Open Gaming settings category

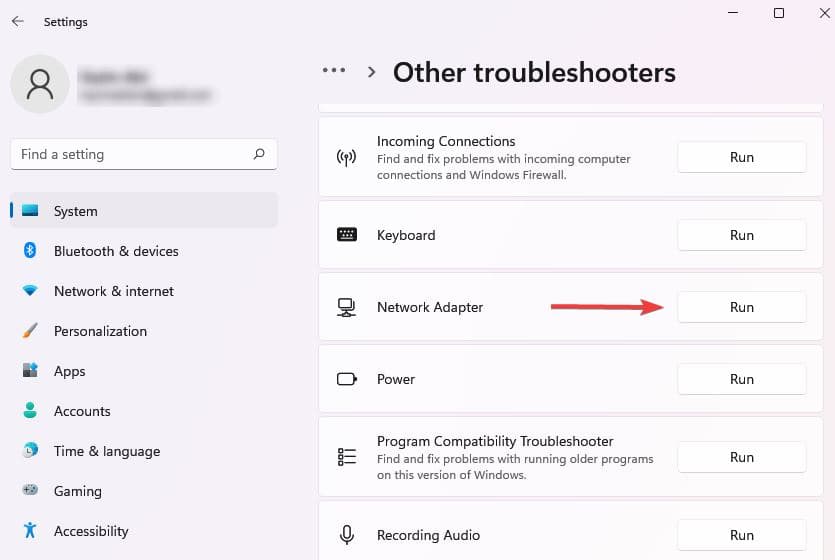(144, 491)
